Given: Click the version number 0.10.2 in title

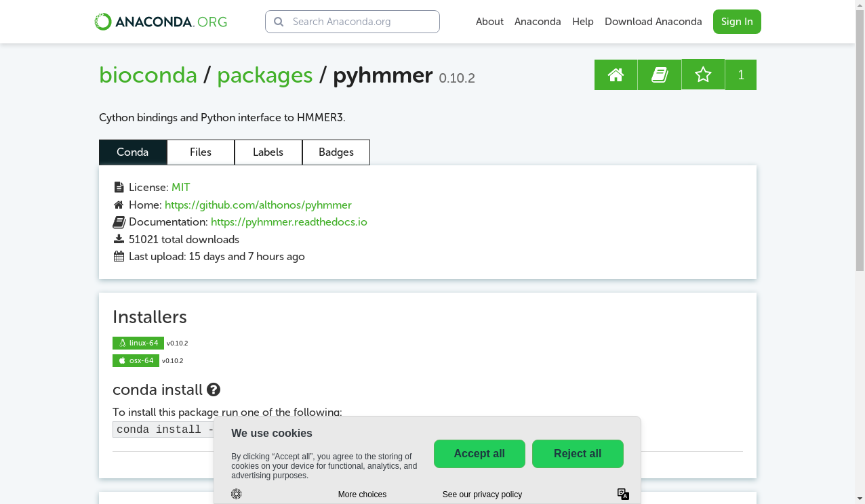Looking at the screenshot, I should pyautogui.click(x=457, y=78).
